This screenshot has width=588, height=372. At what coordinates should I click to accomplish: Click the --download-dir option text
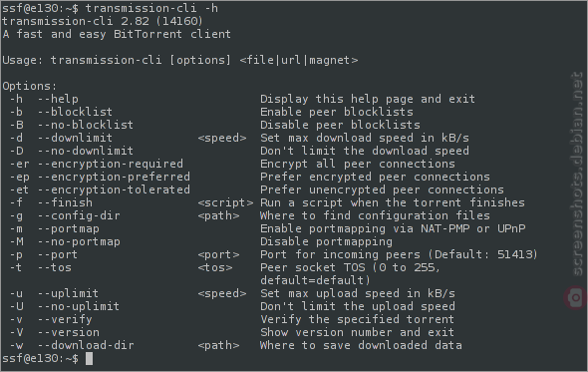click(x=86, y=345)
